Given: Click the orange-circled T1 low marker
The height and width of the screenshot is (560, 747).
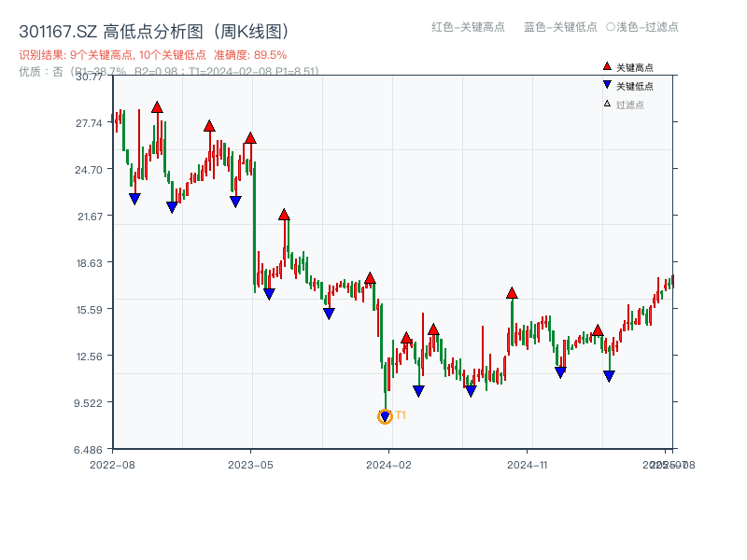Looking at the screenshot, I should pos(385,416).
